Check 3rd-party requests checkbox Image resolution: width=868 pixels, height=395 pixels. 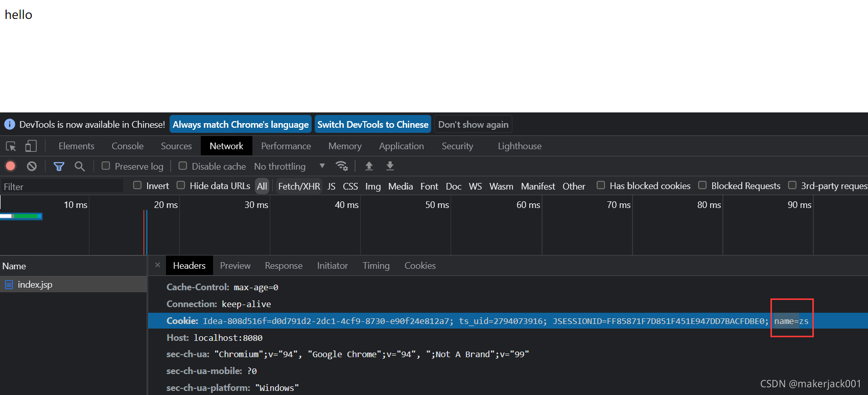pyautogui.click(x=792, y=185)
